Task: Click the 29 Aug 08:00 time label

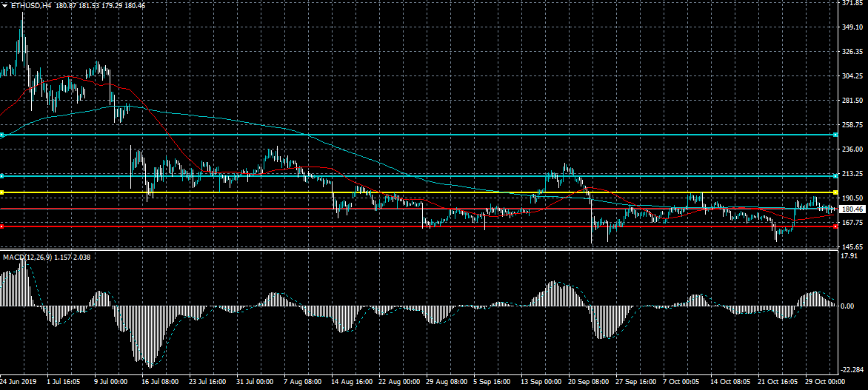Action: 446,383
